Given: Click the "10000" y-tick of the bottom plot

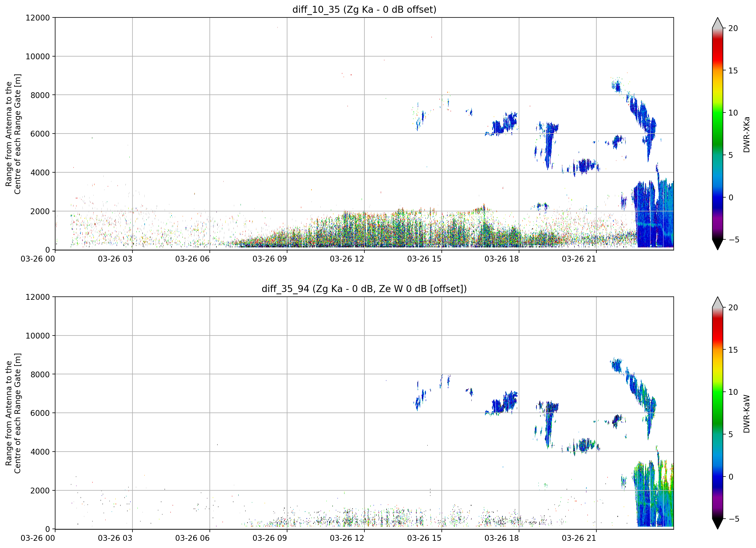Looking at the screenshot, I should (x=38, y=336).
